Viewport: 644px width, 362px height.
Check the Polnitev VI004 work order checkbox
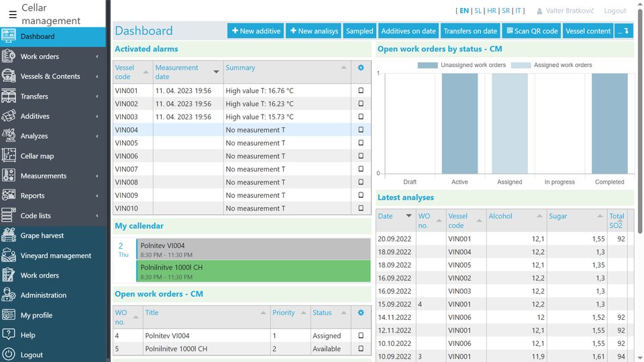tap(361, 336)
